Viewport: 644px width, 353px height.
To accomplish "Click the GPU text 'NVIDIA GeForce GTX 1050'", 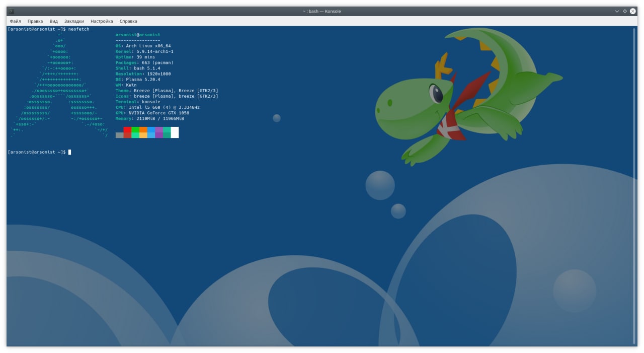I will click(159, 112).
